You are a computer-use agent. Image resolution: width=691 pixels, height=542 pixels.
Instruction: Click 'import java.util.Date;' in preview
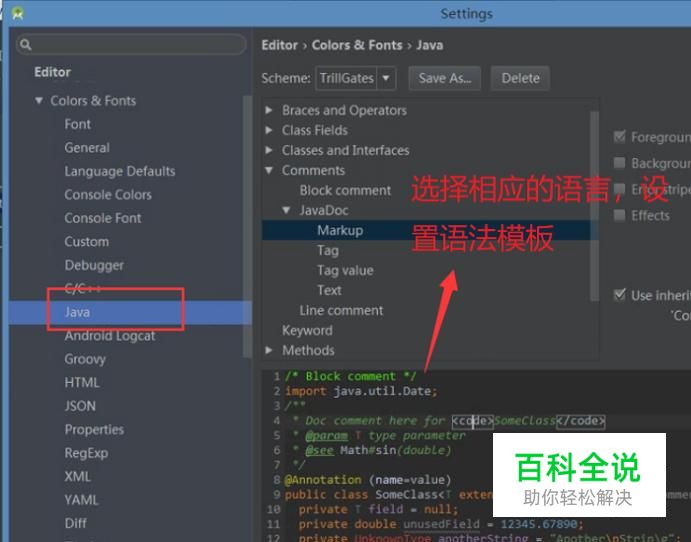pos(361,391)
